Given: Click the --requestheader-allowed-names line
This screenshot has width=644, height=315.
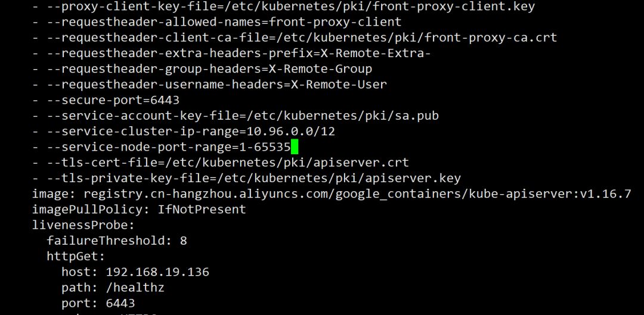Looking at the screenshot, I should tap(217, 23).
